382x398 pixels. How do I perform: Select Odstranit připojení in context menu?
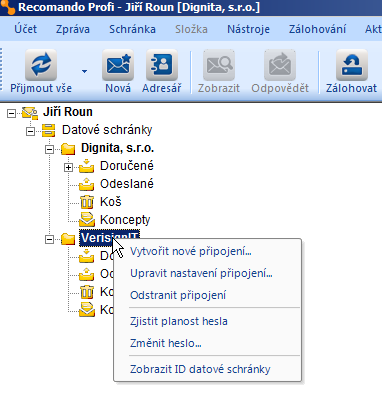[178, 295]
